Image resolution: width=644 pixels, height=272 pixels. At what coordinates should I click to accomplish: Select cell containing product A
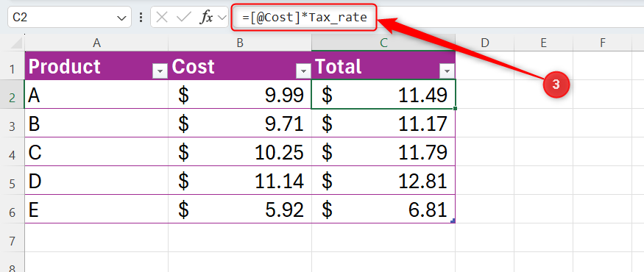(96, 94)
